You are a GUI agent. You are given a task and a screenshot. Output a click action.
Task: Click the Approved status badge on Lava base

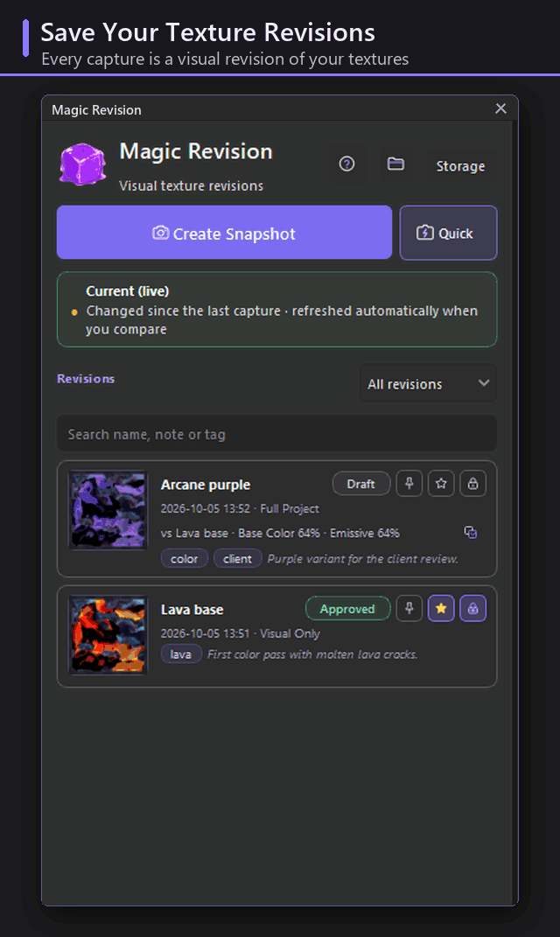point(348,609)
